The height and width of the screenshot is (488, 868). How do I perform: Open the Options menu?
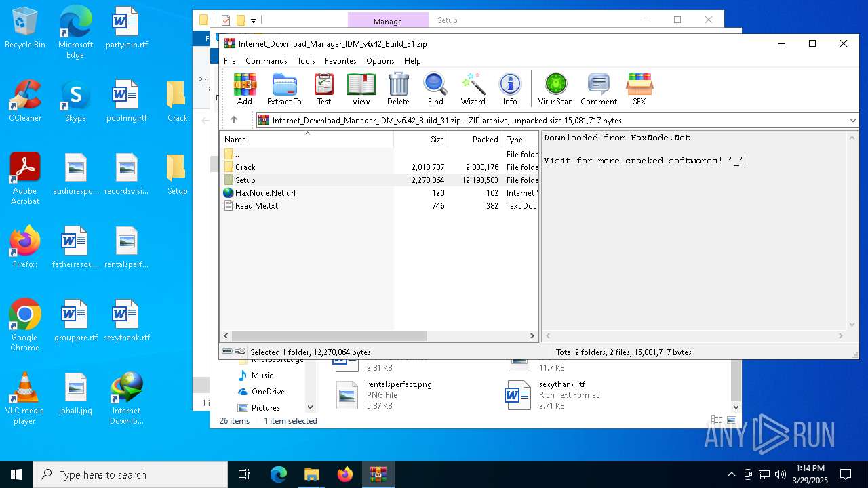(380, 61)
